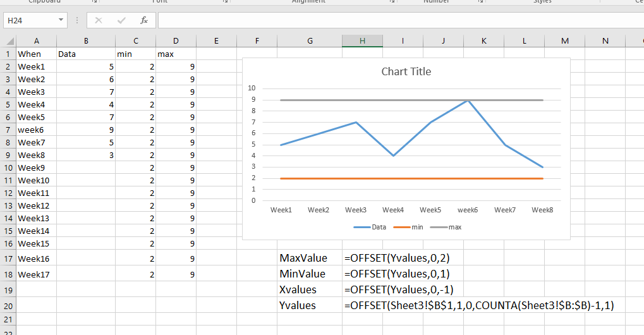644x335 pixels.
Task: Click the vertical axis value 5
Action: point(253,145)
